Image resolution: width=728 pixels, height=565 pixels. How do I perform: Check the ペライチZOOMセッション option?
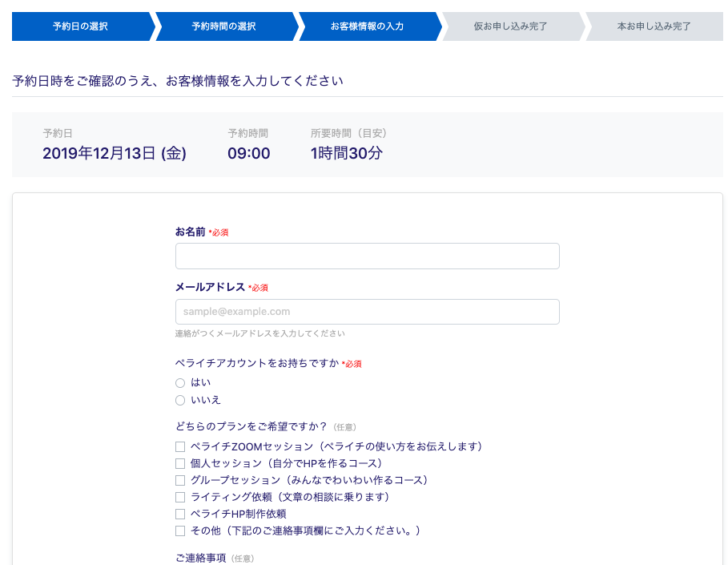[x=180, y=447]
